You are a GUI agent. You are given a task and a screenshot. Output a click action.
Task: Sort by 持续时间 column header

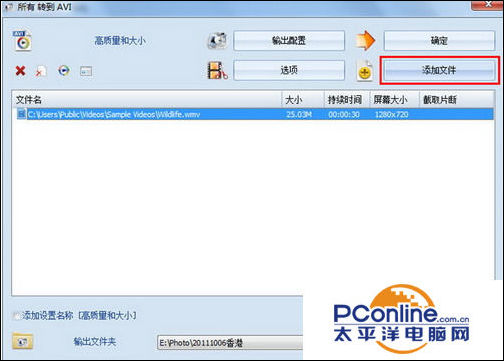347,99
